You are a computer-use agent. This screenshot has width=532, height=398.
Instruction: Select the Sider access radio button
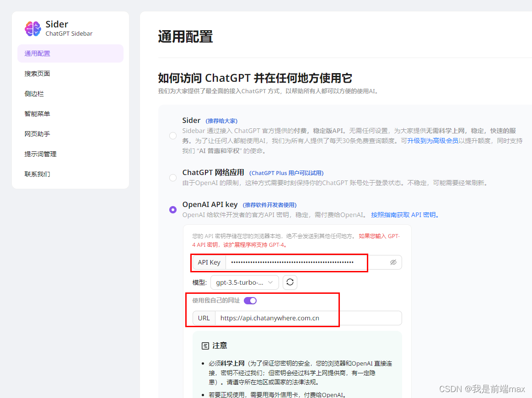point(173,136)
